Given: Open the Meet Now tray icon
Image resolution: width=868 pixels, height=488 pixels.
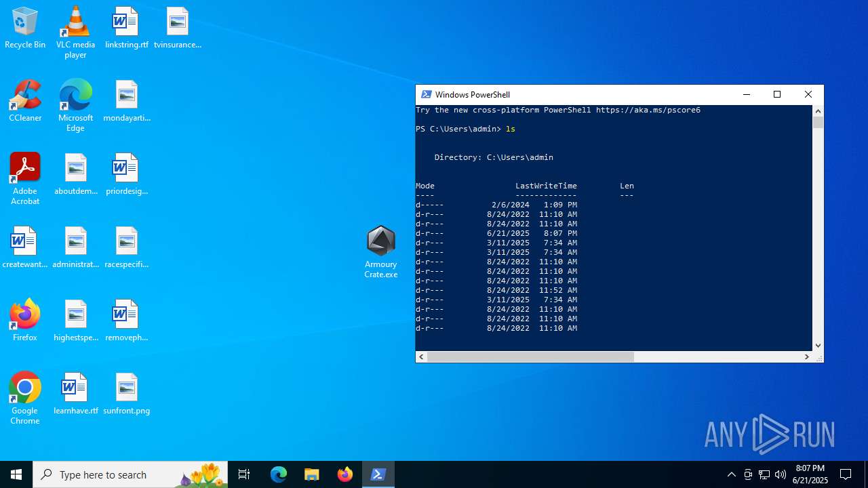Looking at the screenshot, I should (748, 474).
